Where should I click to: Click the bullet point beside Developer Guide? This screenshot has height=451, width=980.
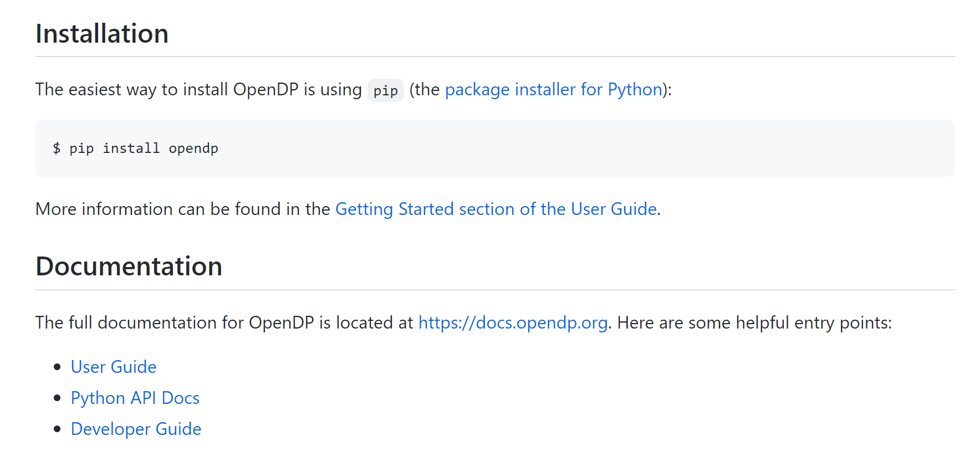coord(57,429)
